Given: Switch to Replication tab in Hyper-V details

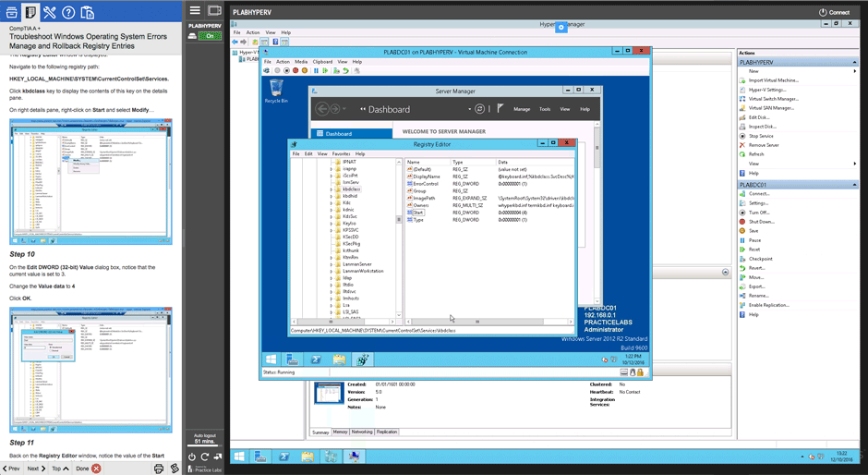Looking at the screenshot, I should pyautogui.click(x=387, y=432).
